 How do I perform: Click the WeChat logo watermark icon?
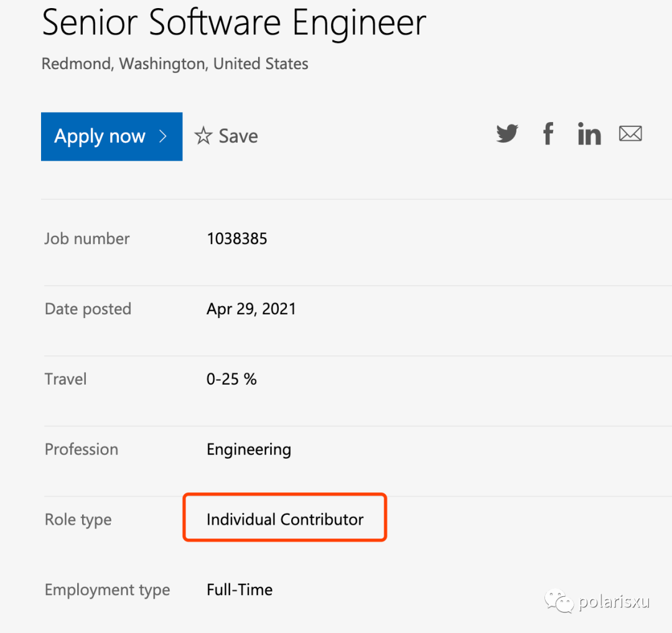559,601
